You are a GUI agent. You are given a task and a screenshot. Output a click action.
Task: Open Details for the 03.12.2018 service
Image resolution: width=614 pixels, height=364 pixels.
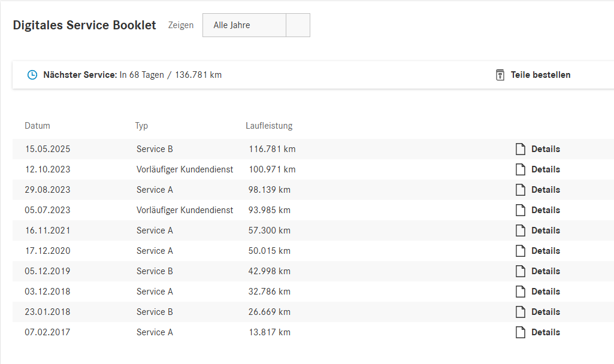pos(546,292)
